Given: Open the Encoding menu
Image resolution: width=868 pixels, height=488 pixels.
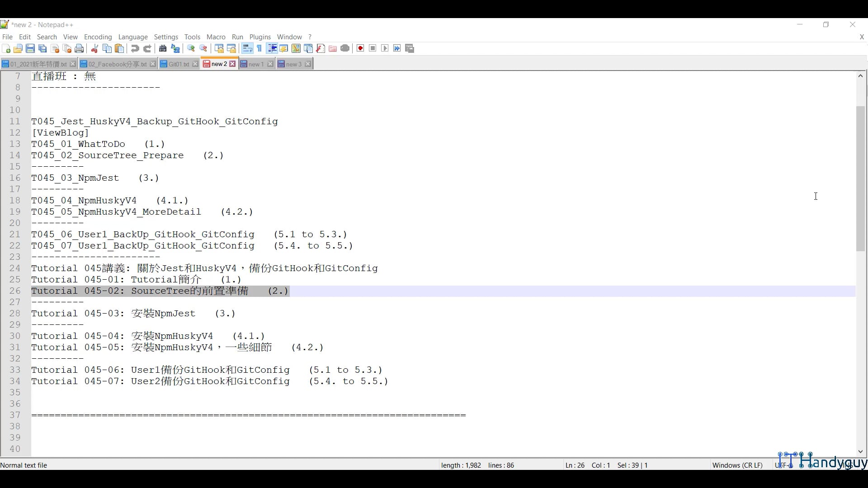Looking at the screenshot, I should coord(98,37).
